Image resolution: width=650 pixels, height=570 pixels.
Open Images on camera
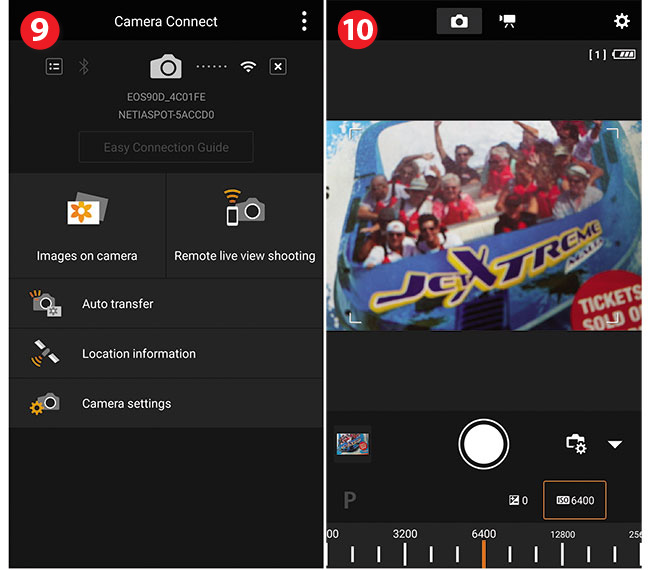point(87,226)
